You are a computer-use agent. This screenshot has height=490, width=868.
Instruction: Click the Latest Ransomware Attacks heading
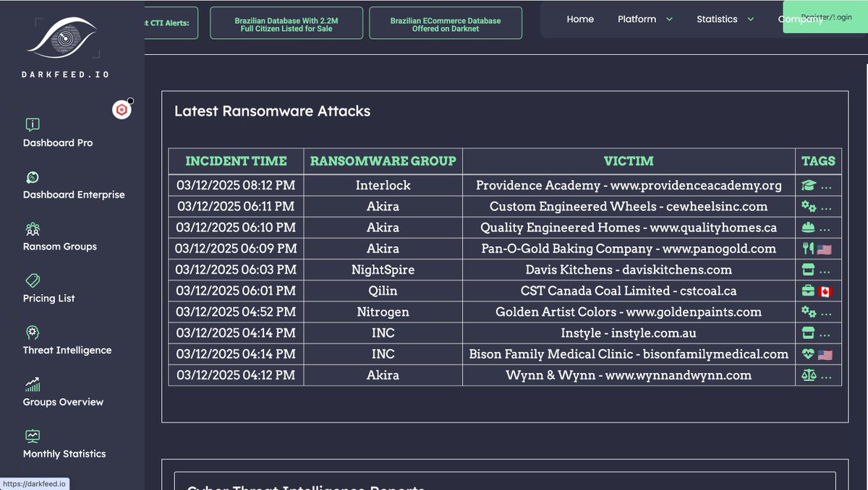[272, 111]
